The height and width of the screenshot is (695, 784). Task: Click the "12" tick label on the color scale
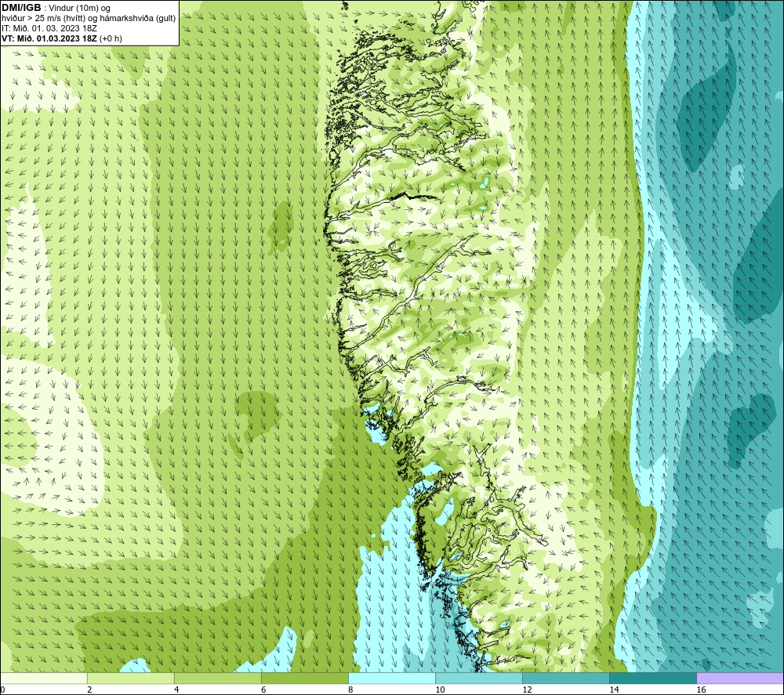click(527, 690)
